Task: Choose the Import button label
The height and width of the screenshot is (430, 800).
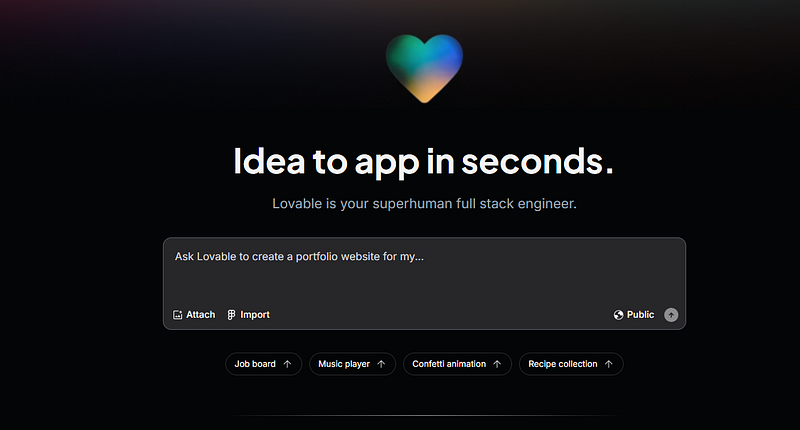Action: (x=255, y=315)
